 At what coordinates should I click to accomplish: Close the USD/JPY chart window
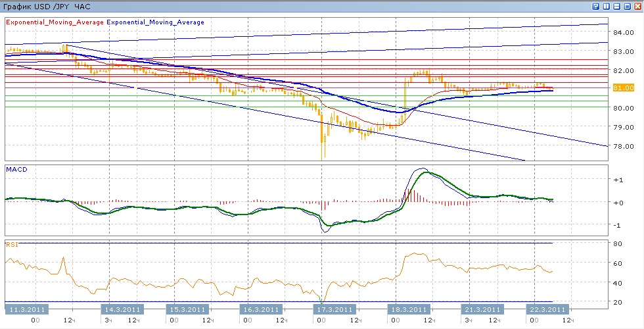point(637,6)
